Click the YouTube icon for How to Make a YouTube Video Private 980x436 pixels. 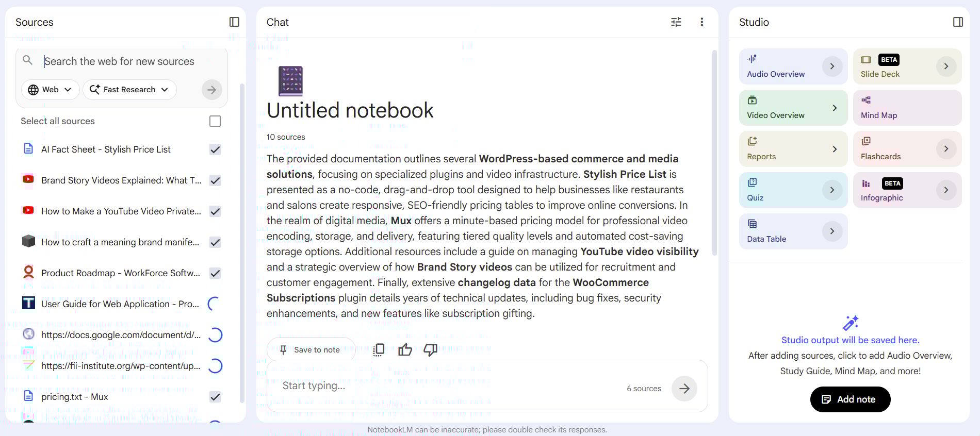click(28, 210)
